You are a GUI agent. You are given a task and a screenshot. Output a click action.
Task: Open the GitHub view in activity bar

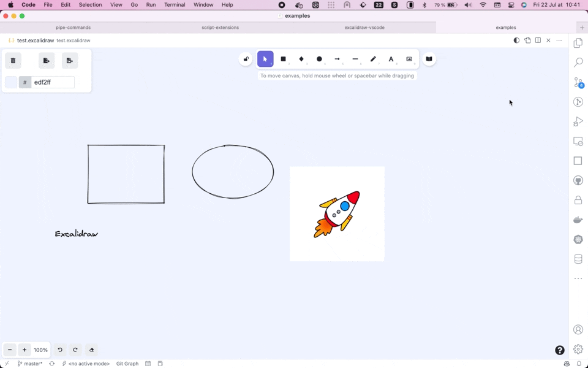pyautogui.click(x=578, y=180)
